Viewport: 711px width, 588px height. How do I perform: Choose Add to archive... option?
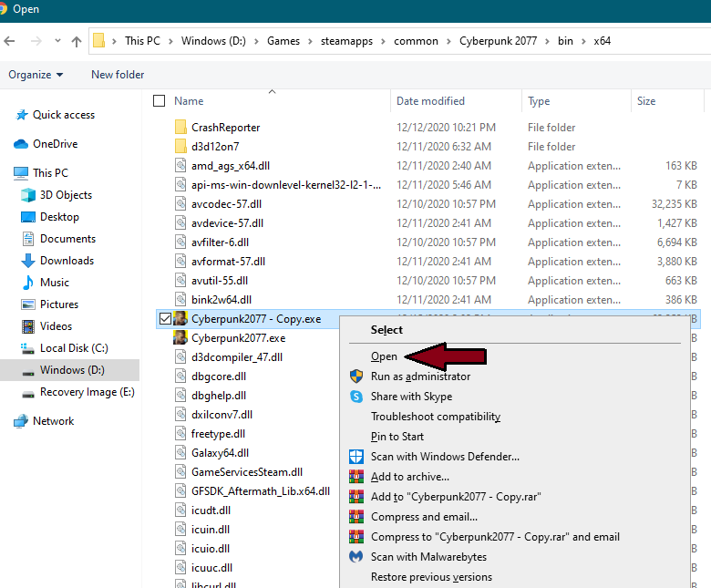click(410, 477)
